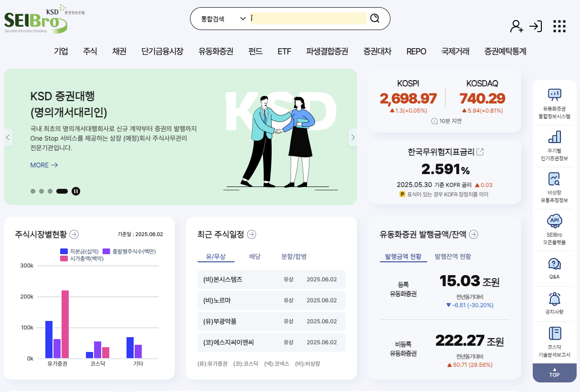Select the 발행잔액 현황 tab
This screenshot has height=392, width=580.
pos(453,257)
